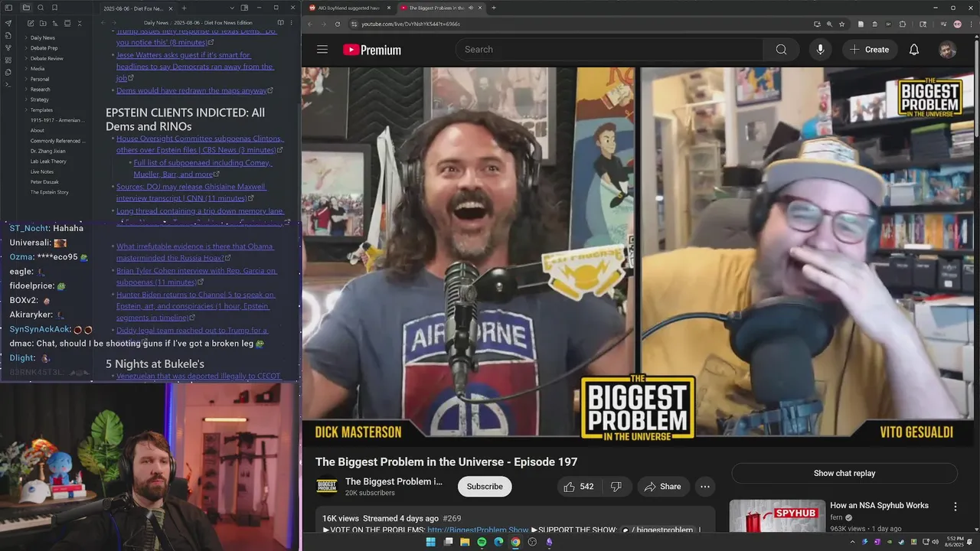
Task: Open video more actions ellipsis button
Action: click(705, 487)
